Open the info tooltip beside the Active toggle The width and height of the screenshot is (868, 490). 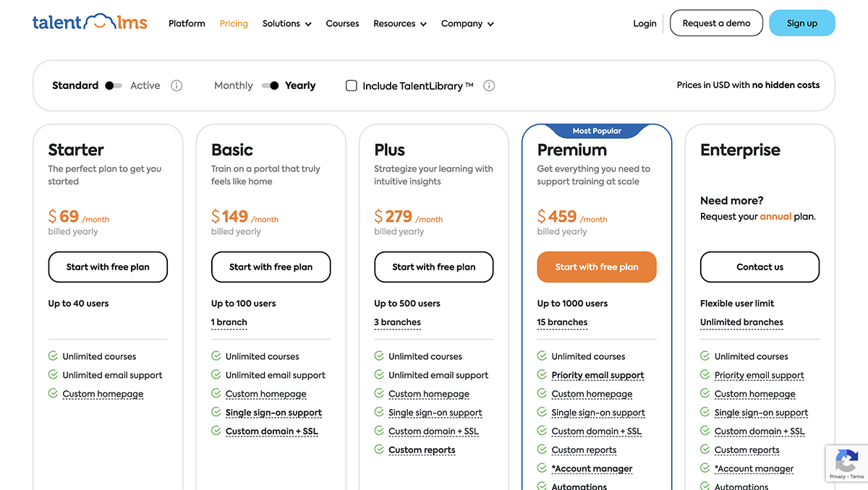176,85
